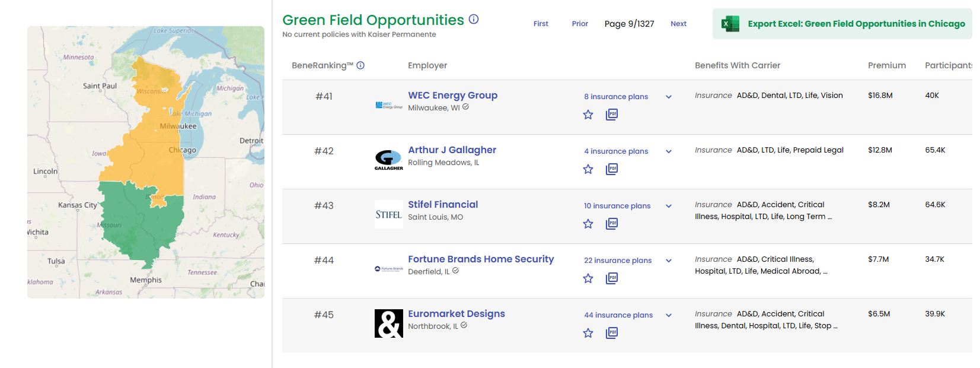Open PDF report for Euromarket Designs
Screen dimensions: 980x368
612,333
